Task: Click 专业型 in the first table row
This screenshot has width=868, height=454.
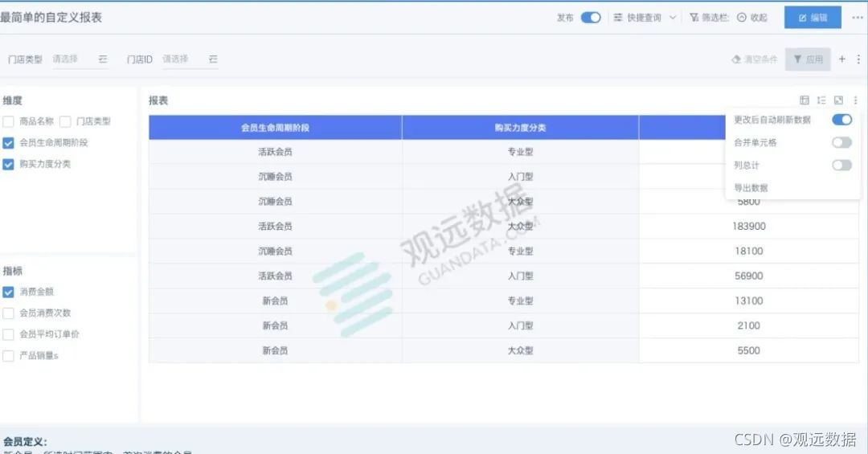Action: [x=520, y=152]
